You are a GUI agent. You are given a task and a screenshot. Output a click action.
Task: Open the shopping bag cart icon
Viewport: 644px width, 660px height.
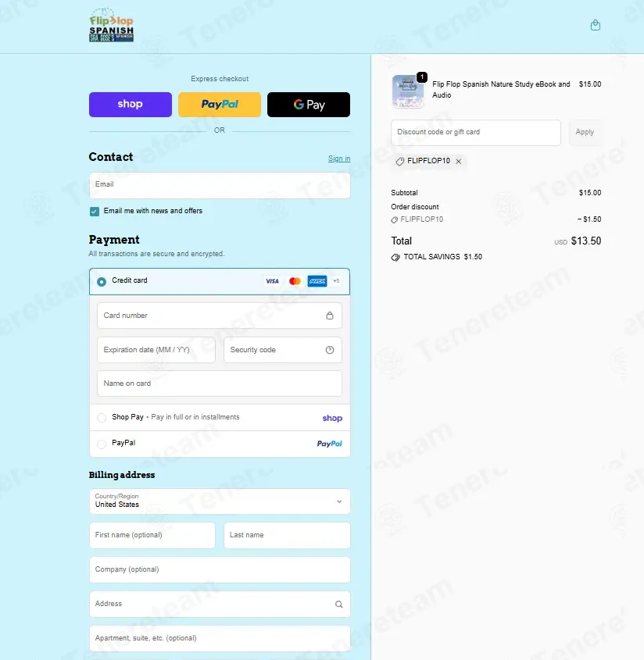(x=595, y=25)
